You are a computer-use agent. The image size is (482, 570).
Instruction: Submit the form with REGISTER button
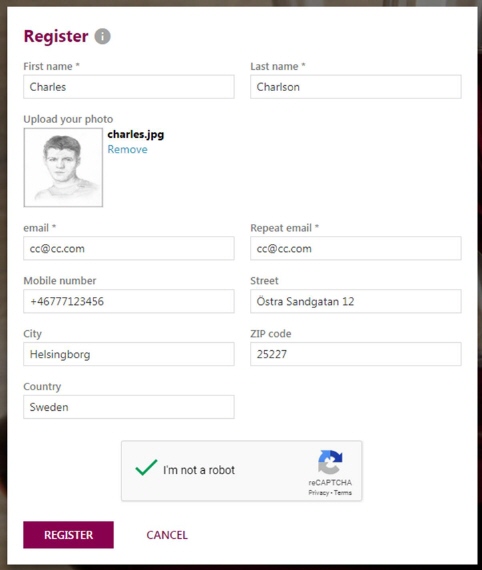click(x=68, y=535)
